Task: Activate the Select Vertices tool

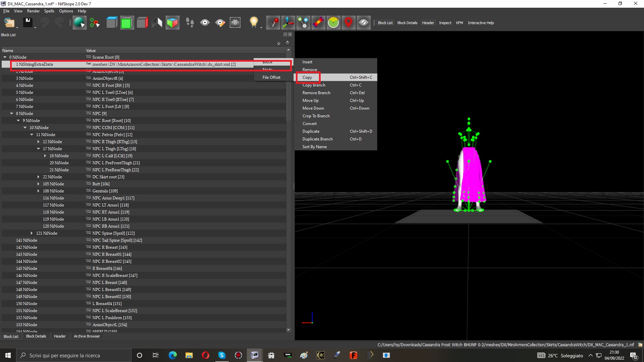Action: click(x=95, y=23)
